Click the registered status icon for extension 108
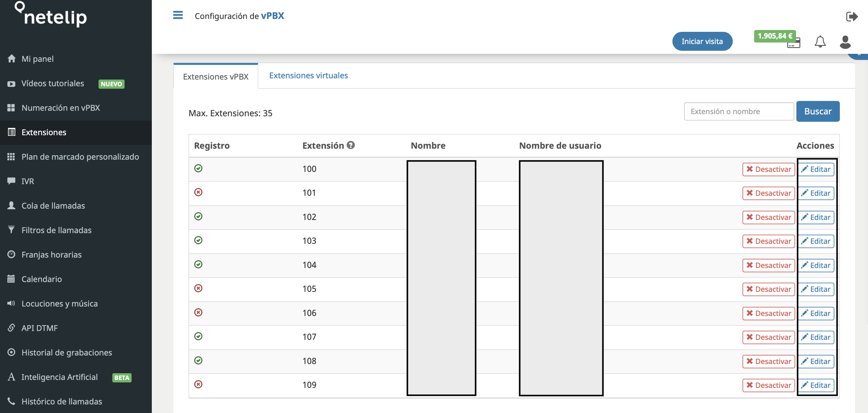The height and width of the screenshot is (413, 868). pos(198,360)
